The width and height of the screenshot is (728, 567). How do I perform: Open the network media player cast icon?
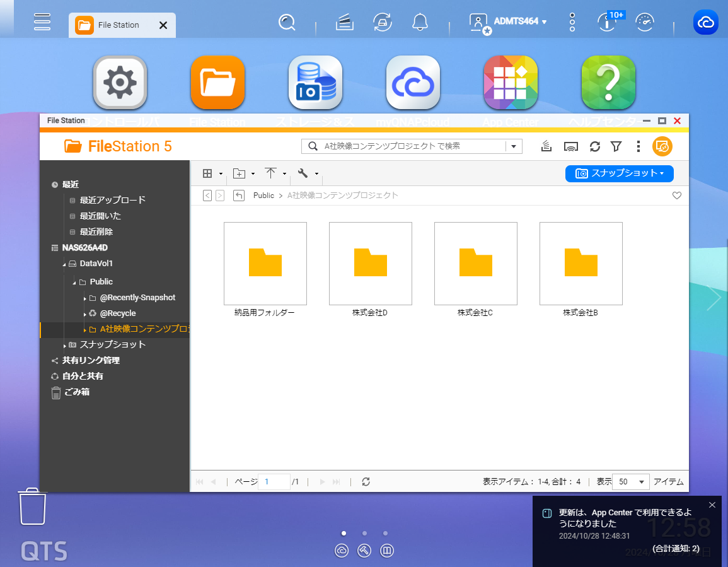tap(570, 146)
